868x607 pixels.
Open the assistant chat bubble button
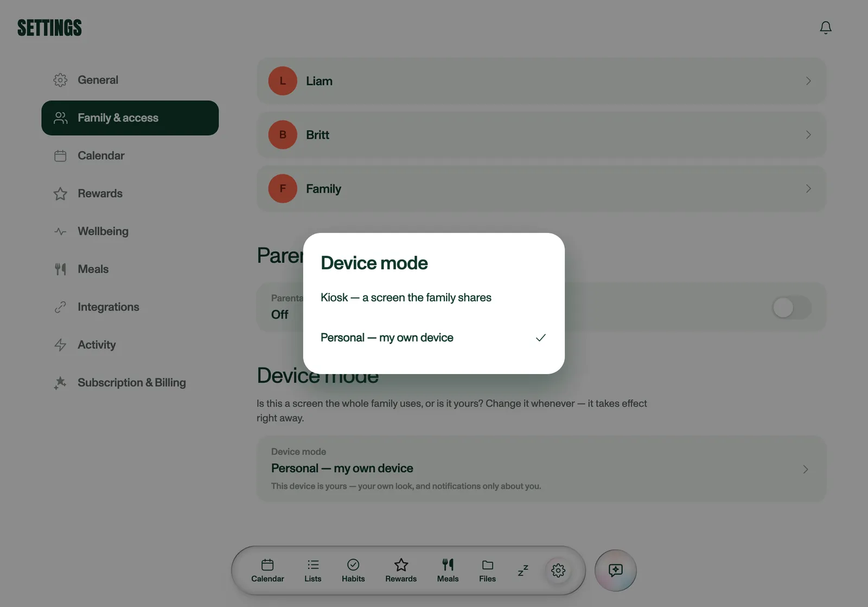pos(616,571)
